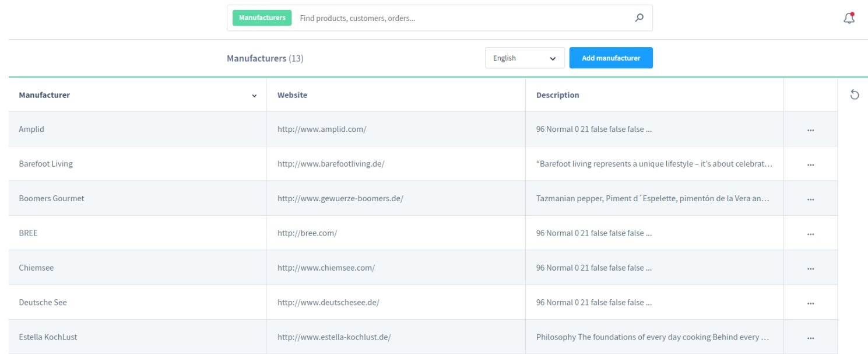
Task: Click the Manufacturers search filter tag
Action: [262, 18]
